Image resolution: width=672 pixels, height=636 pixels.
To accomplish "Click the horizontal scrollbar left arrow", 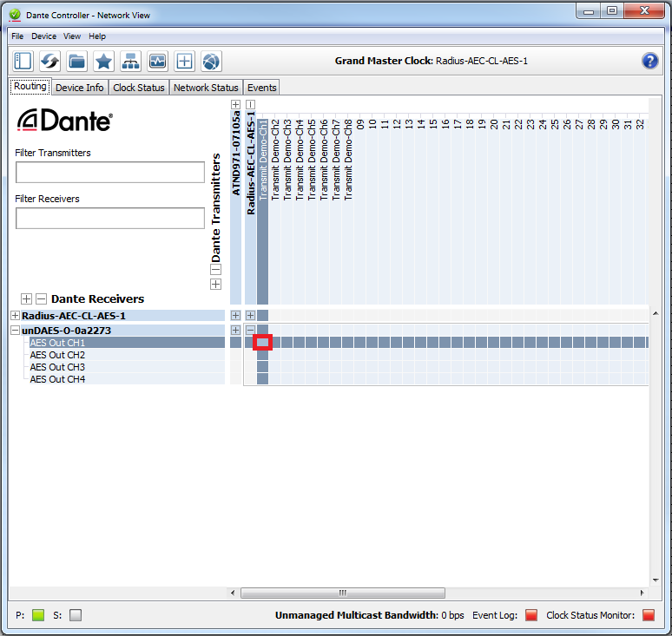I will tap(233, 593).
